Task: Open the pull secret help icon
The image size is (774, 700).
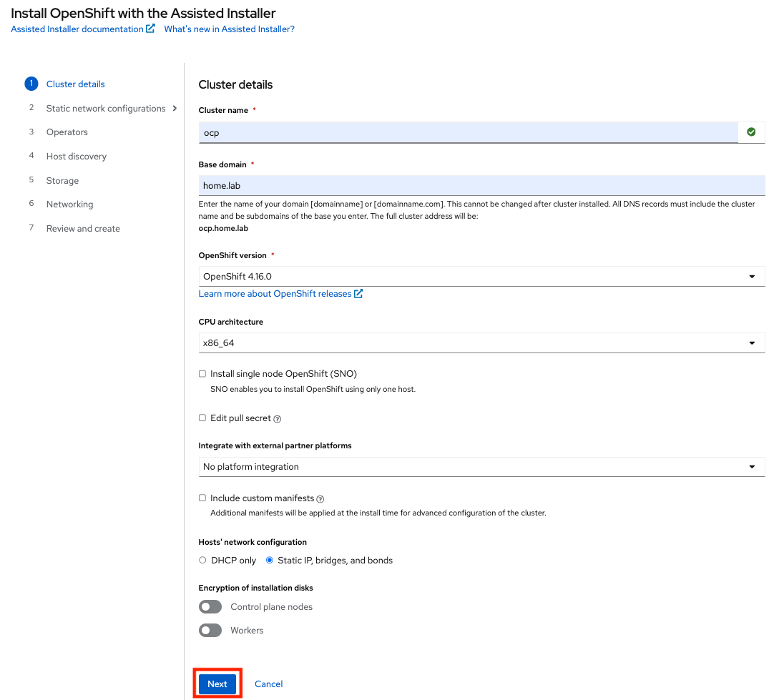Action: tap(278, 419)
